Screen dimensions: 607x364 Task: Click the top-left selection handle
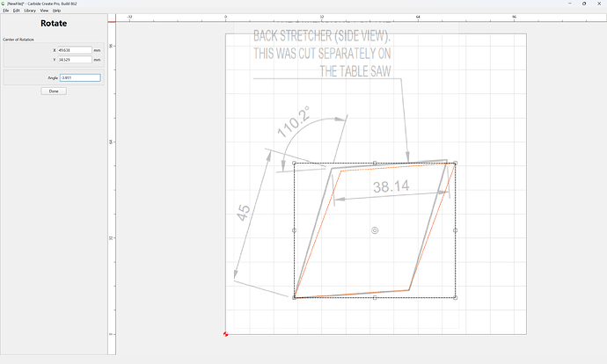(294, 164)
